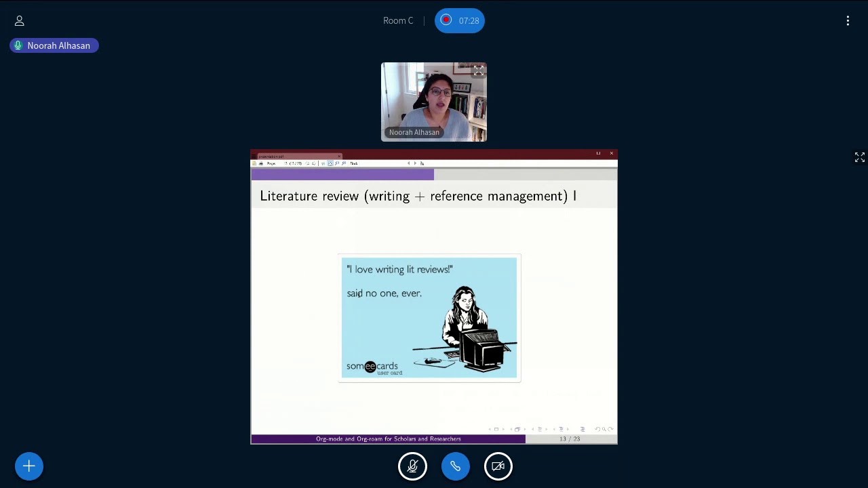This screenshot has height=488, width=868.
Task: Toggle the microphone mute button
Action: pos(412,466)
